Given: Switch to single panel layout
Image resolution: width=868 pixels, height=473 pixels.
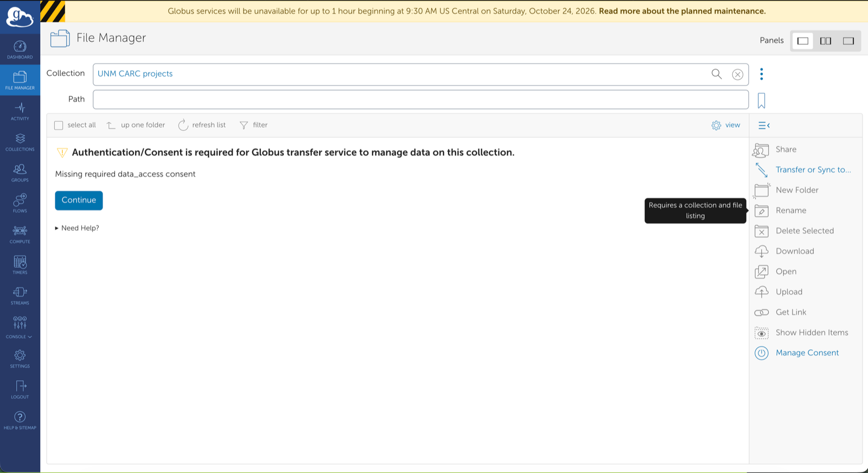Looking at the screenshot, I should point(803,41).
